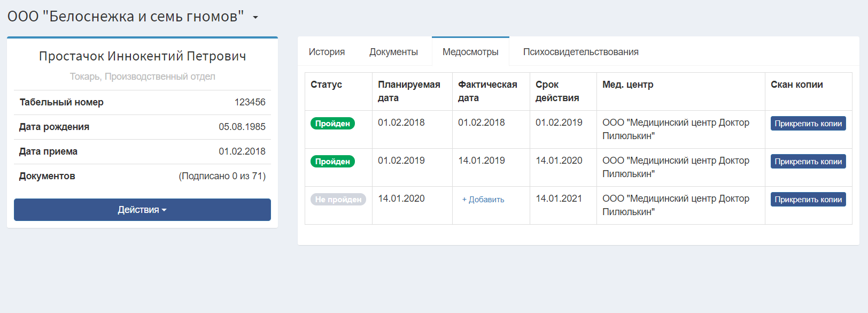Select the Медосмотры tab
The width and height of the screenshot is (868, 313).
tap(470, 52)
